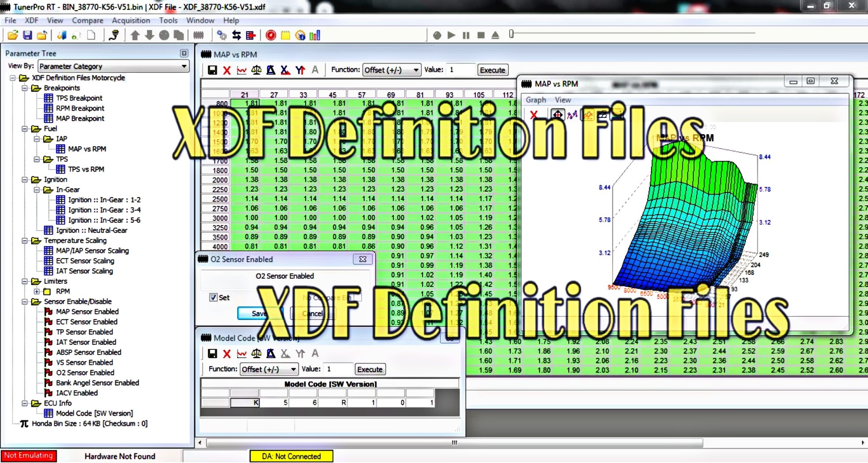Open the Compare menu
Viewport: 868px width, 463px height.
[87, 20]
